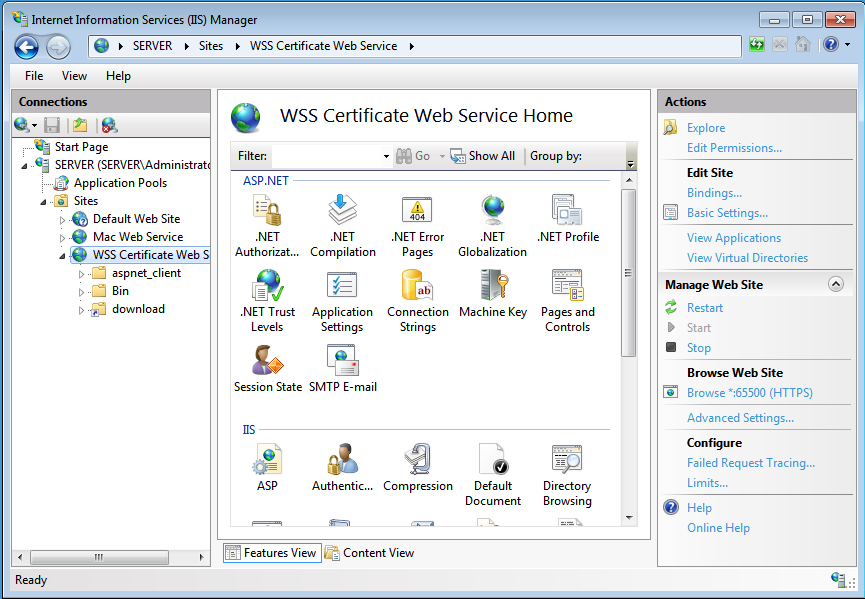Click Browse *:65500 (HTTPS) link

pyautogui.click(x=750, y=393)
